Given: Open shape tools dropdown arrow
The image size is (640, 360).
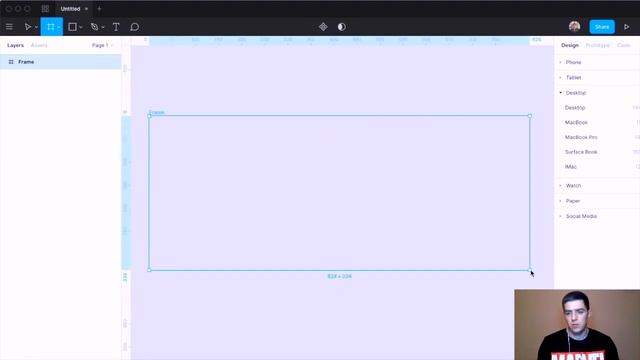Looking at the screenshot, I should (81, 27).
